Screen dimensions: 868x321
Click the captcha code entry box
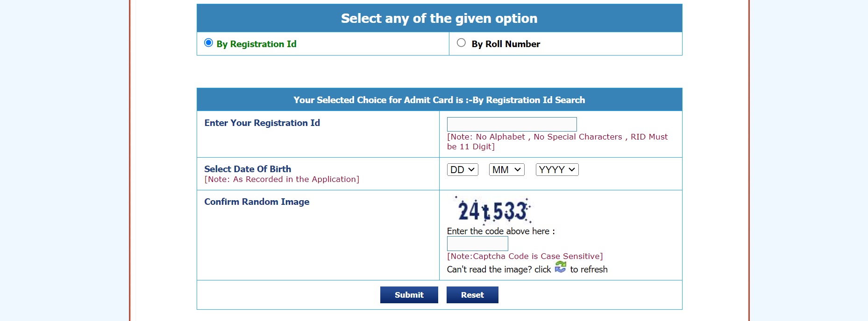(477, 244)
